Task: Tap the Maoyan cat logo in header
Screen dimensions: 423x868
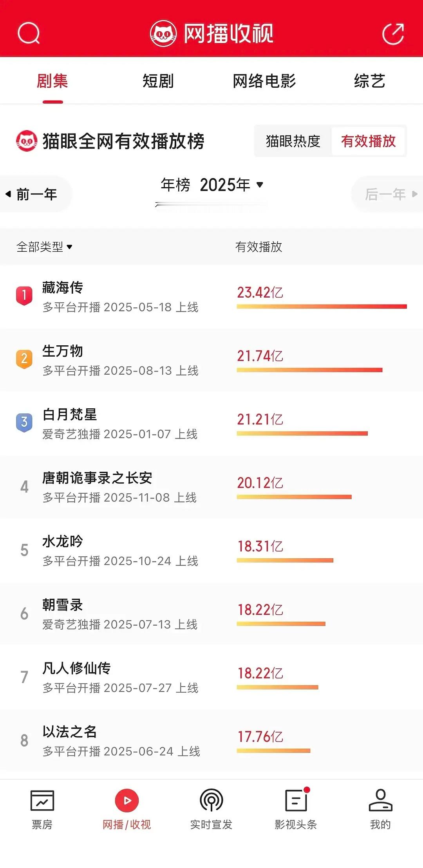Action: tap(164, 33)
